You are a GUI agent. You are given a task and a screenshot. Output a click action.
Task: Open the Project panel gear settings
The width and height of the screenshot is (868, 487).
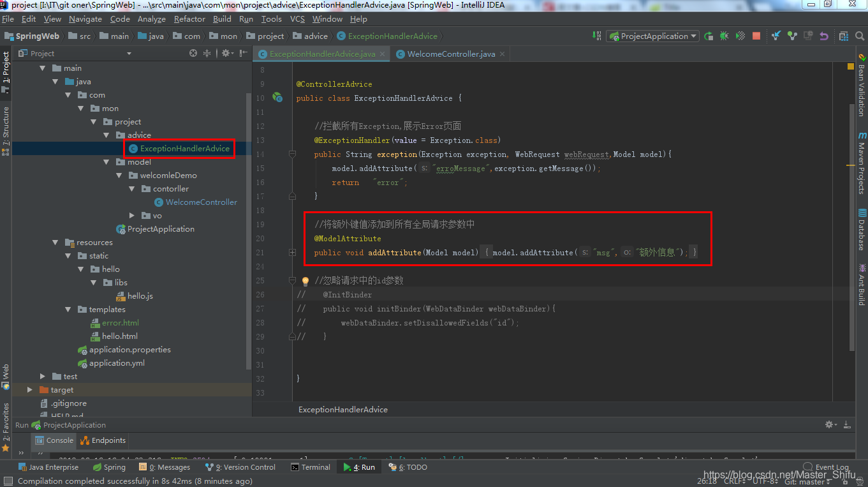(x=226, y=54)
